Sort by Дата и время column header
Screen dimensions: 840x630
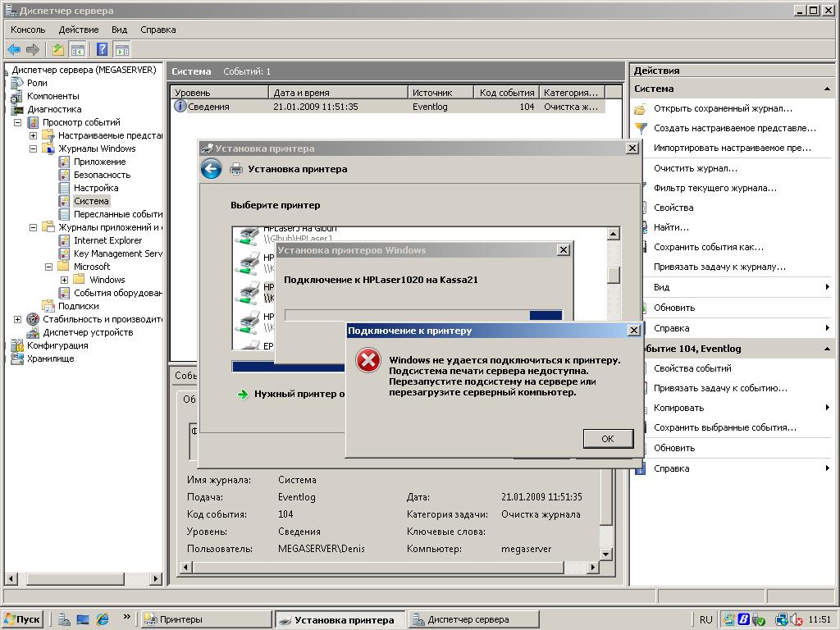coord(338,93)
